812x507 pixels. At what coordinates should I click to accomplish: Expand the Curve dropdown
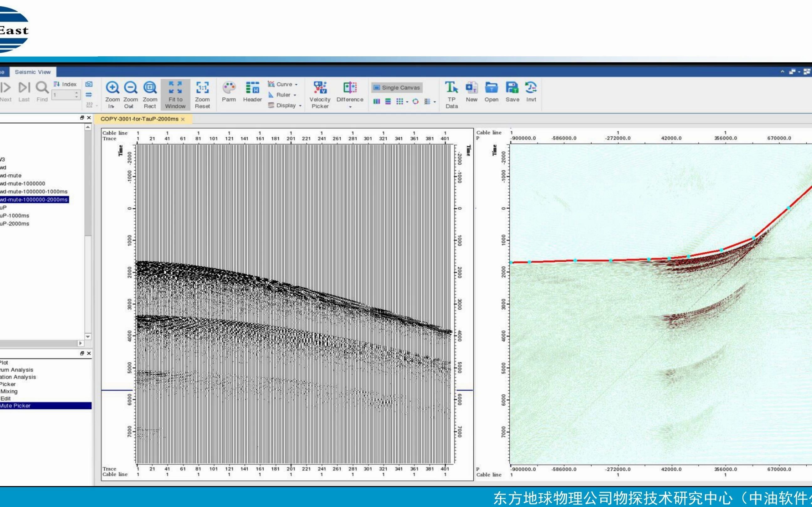pos(296,84)
